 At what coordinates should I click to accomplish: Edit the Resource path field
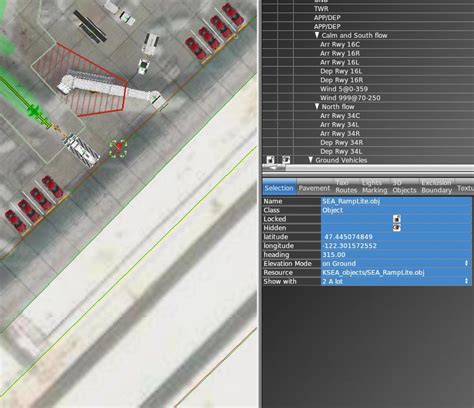396,273
